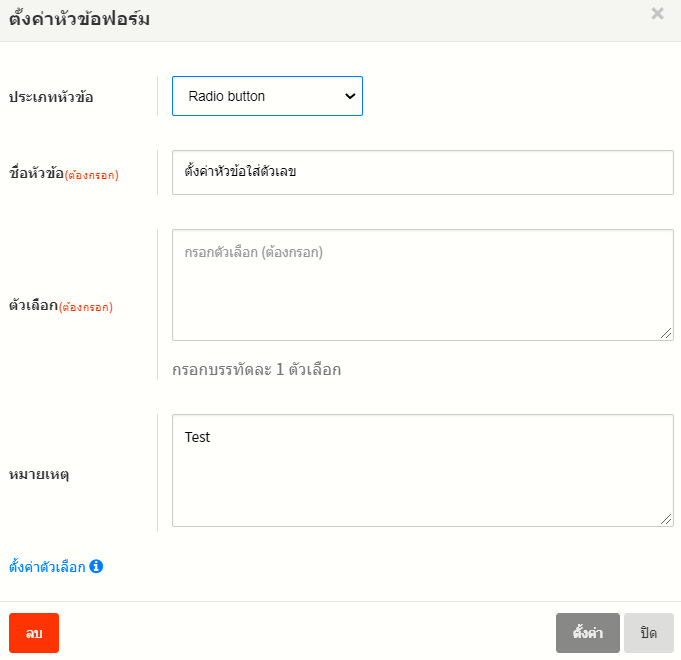Viewport: 681px width, 660px height.
Task: Click inside the ตัวเลือก options textarea
Action: [422, 284]
